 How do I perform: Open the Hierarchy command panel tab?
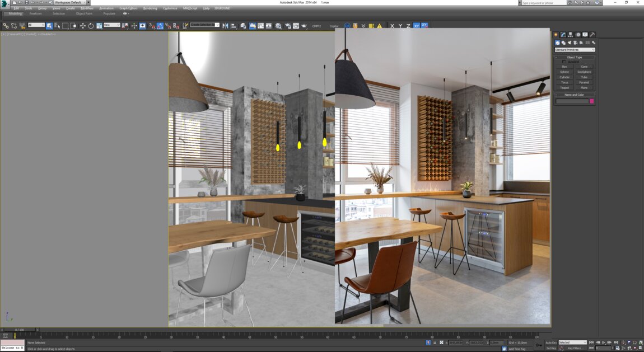point(571,35)
